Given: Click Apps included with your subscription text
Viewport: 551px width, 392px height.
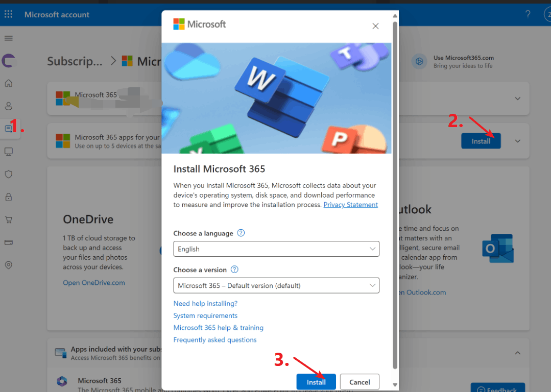Looking at the screenshot, I should click(x=116, y=349).
